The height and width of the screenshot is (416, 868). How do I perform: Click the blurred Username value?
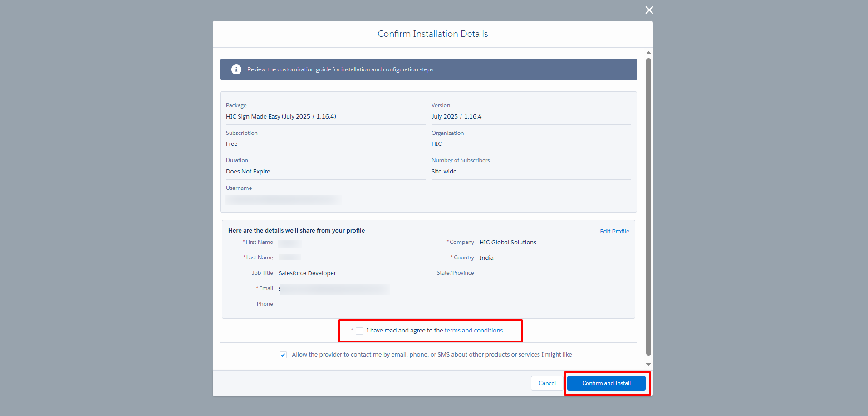coord(283,200)
